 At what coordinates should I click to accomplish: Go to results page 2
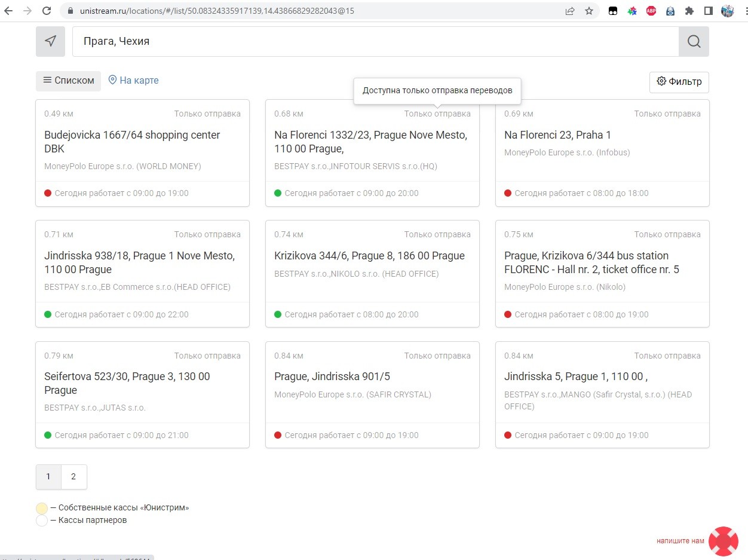pos(73,476)
